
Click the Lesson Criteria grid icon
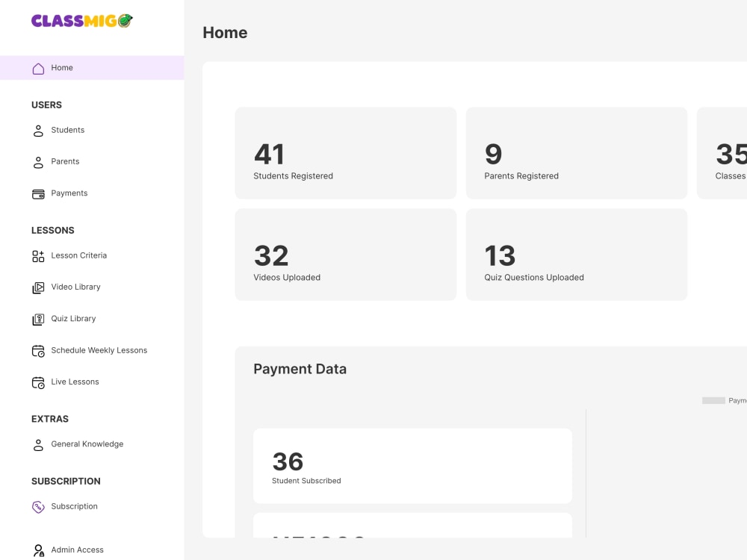(38, 256)
